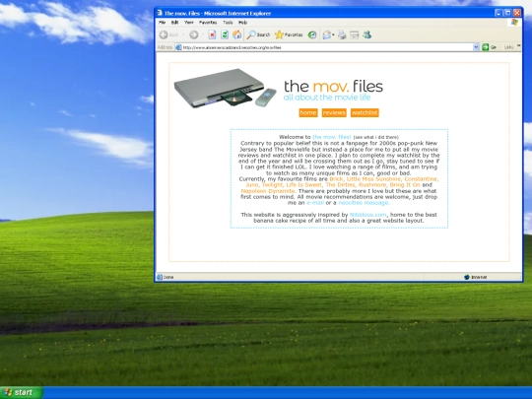Image resolution: width=532 pixels, height=399 pixels.
Task: Open the History clock icon
Action: click(x=311, y=34)
